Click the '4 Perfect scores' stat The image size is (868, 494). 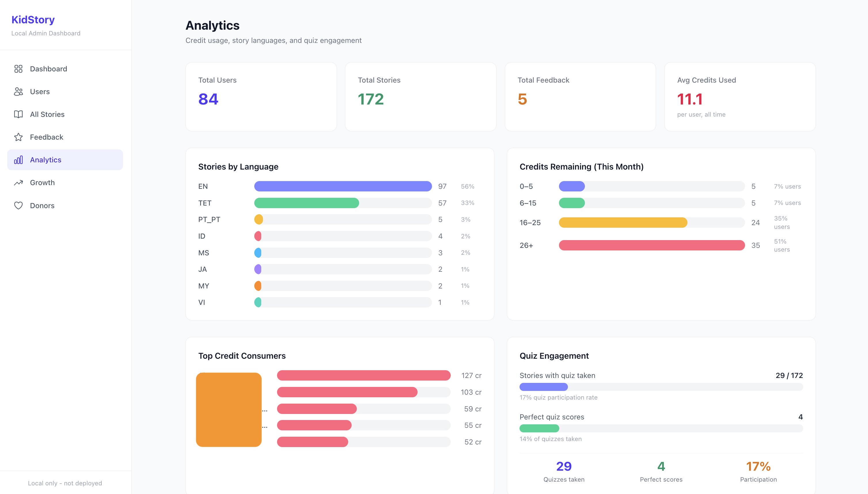661,472
